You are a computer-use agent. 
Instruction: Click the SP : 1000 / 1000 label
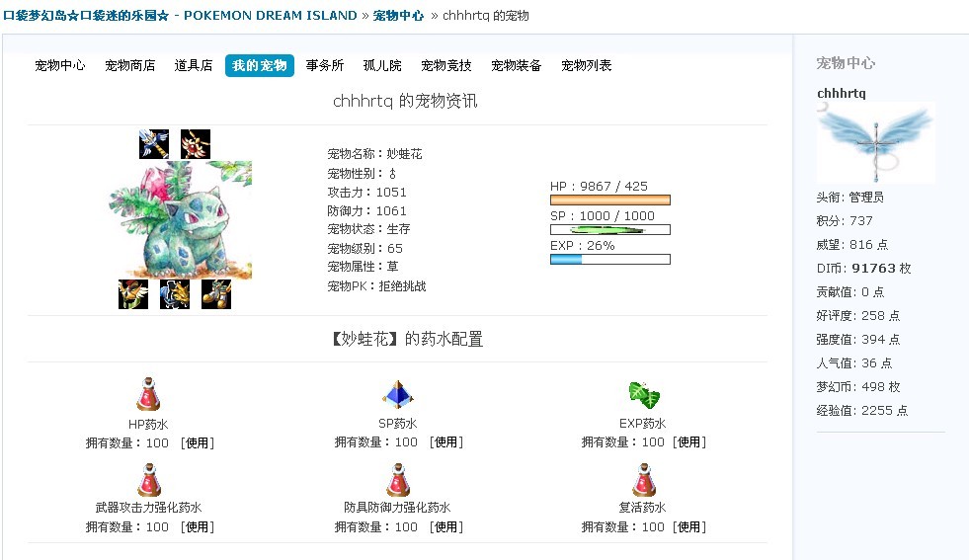tap(603, 215)
